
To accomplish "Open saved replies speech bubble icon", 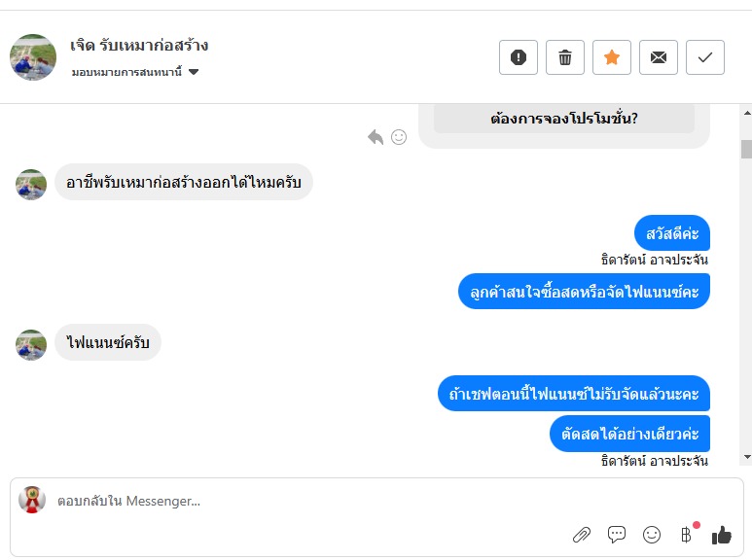I will click(617, 534).
